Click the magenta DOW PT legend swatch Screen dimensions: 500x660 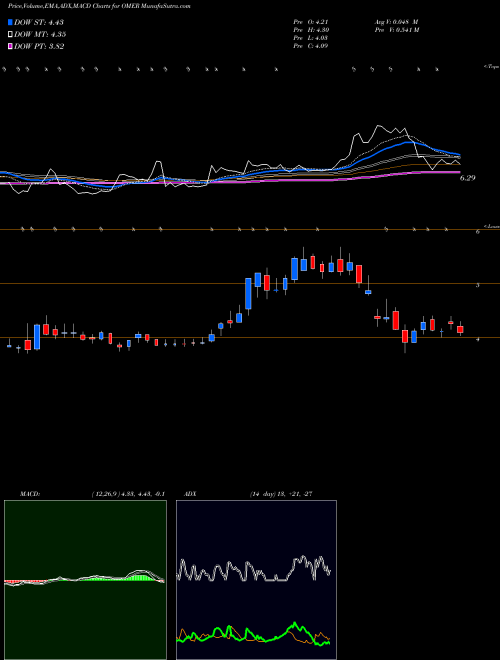click(x=10, y=46)
